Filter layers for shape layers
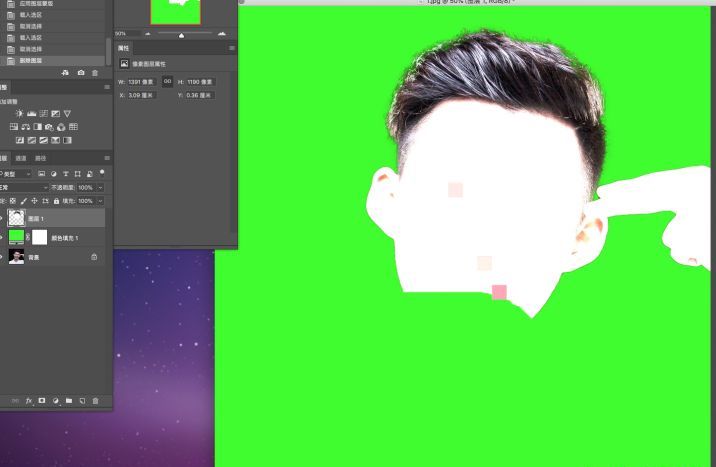This screenshot has width=716, height=467. [x=78, y=173]
